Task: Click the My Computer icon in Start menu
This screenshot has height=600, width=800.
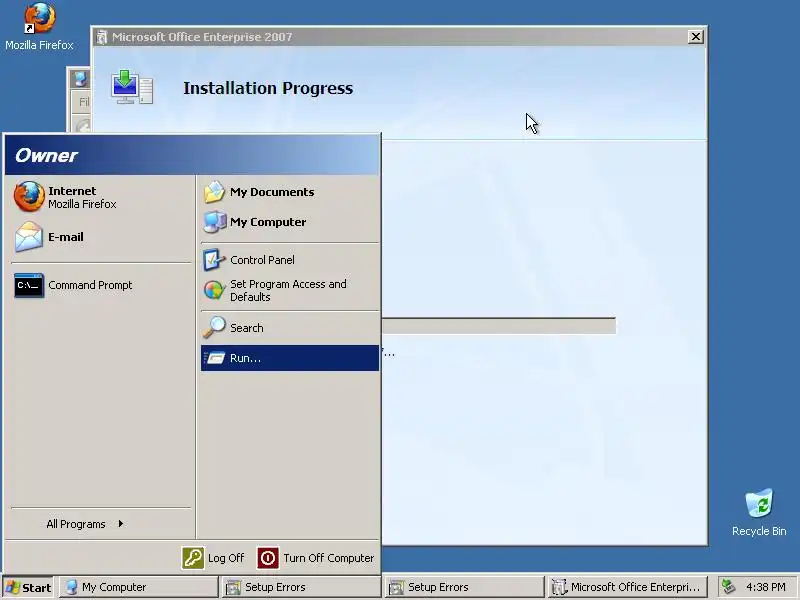Action: click(214, 222)
